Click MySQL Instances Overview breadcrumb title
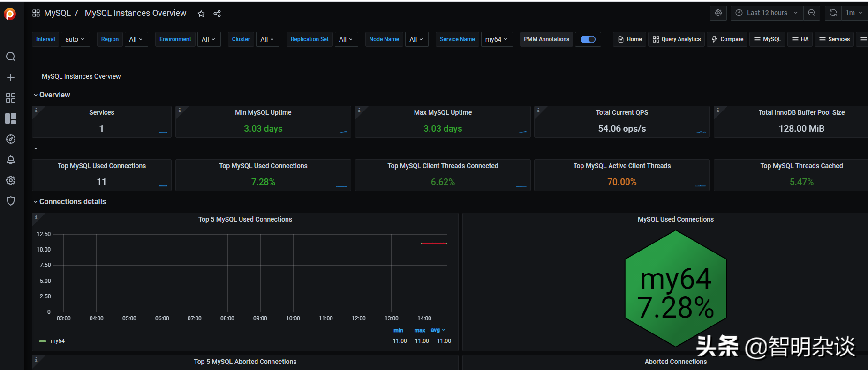 click(136, 13)
